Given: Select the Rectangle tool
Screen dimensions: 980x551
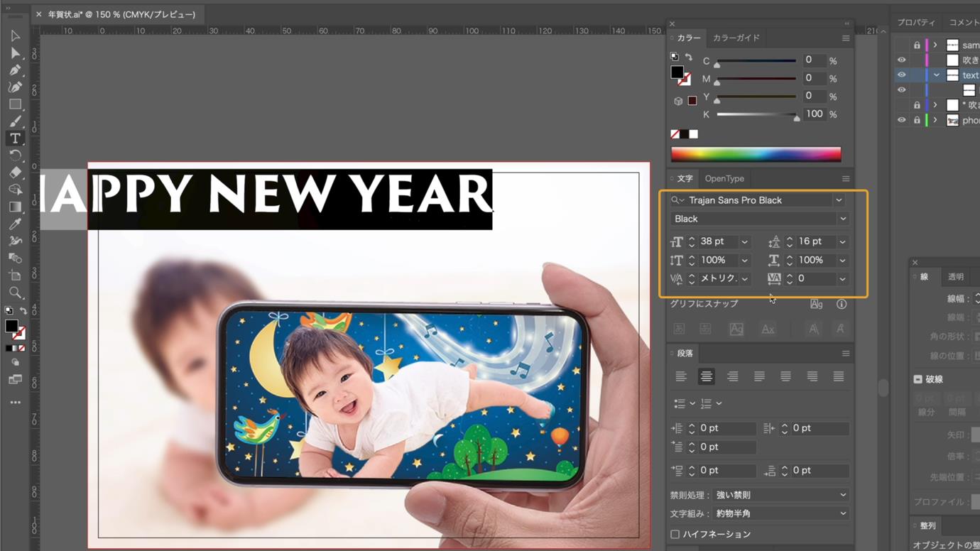Looking at the screenshot, I should click(15, 104).
